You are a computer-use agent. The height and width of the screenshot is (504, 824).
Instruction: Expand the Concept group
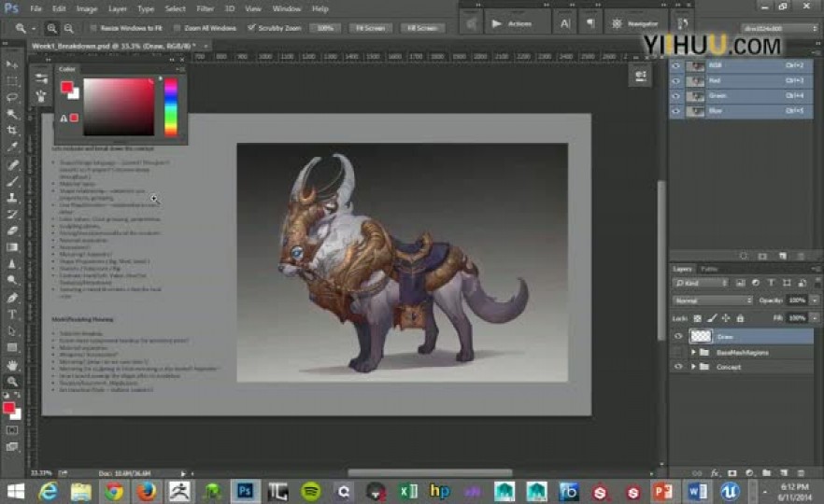click(693, 367)
